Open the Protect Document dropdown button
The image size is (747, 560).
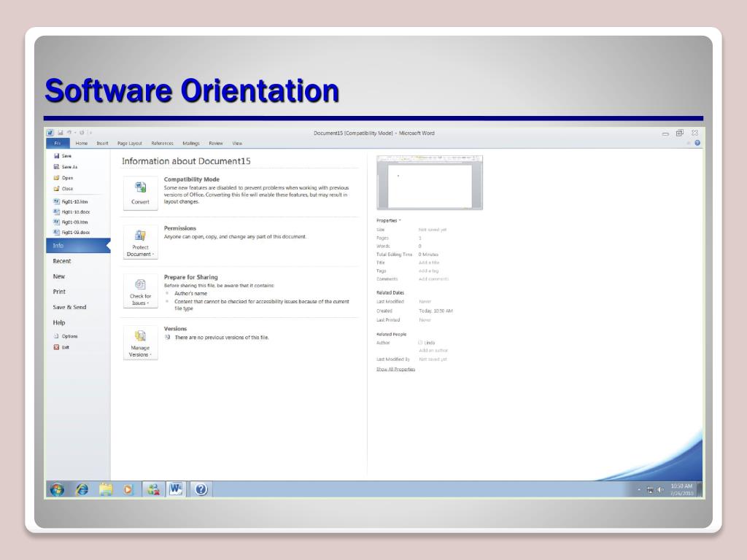coord(140,242)
